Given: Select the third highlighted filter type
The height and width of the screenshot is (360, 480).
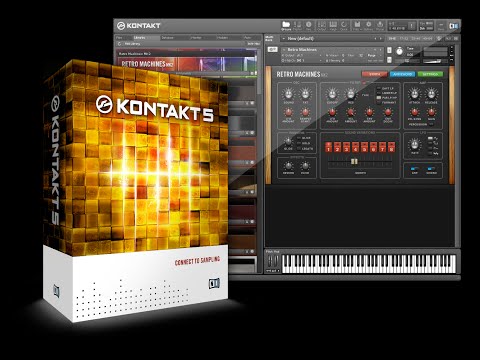Looking at the screenshot, I should [x=379, y=98].
